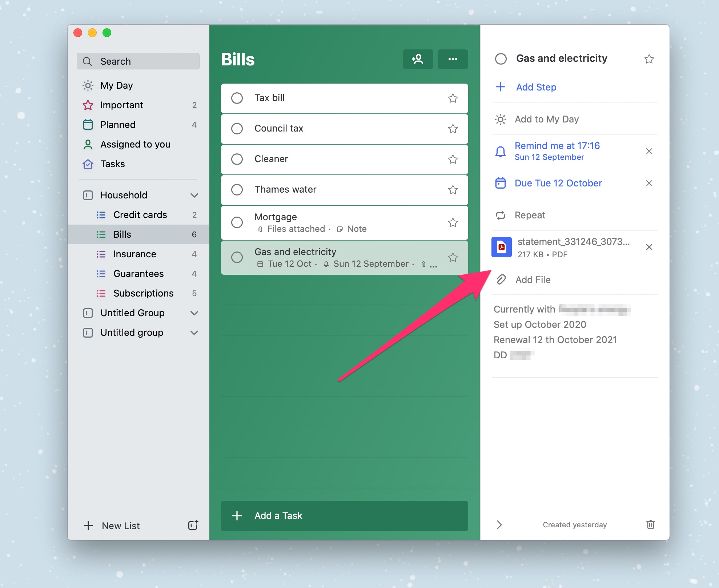
Task: Remove the reminder with its X icon
Action: point(649,151)
